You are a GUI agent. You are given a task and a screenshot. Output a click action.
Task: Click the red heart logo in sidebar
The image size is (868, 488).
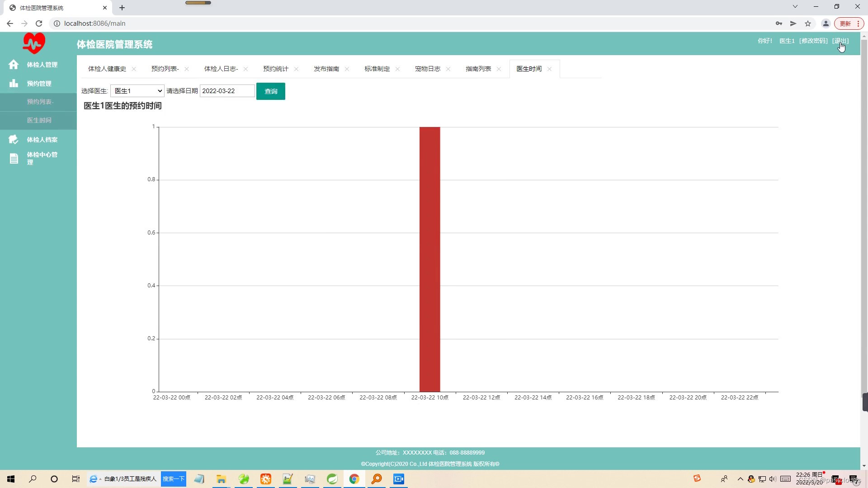[x=33, y=43]
